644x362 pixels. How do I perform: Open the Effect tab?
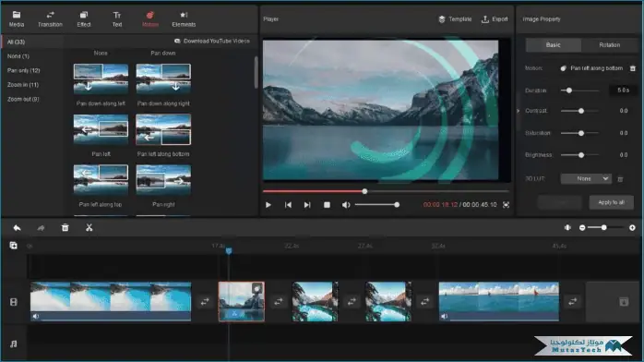(x=84, y=19)
